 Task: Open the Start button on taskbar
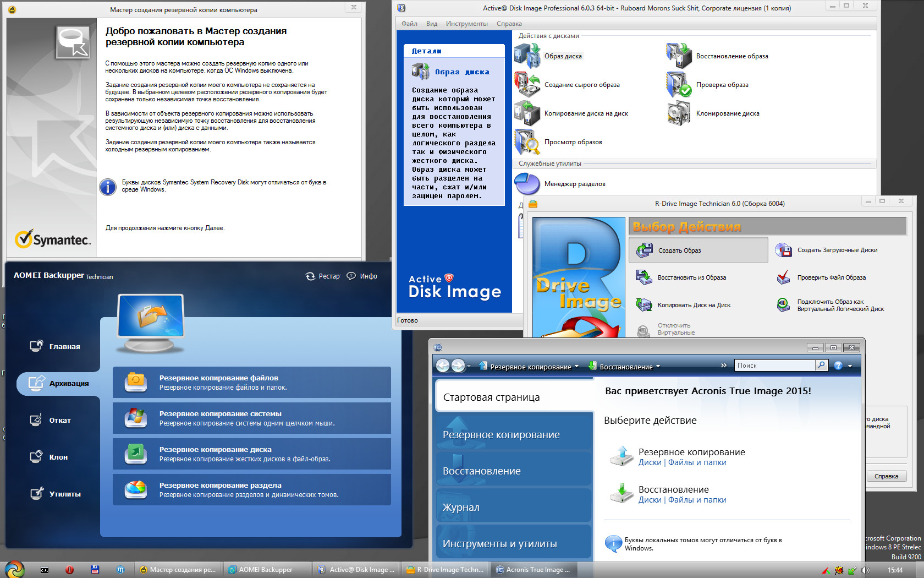point(15,569)
